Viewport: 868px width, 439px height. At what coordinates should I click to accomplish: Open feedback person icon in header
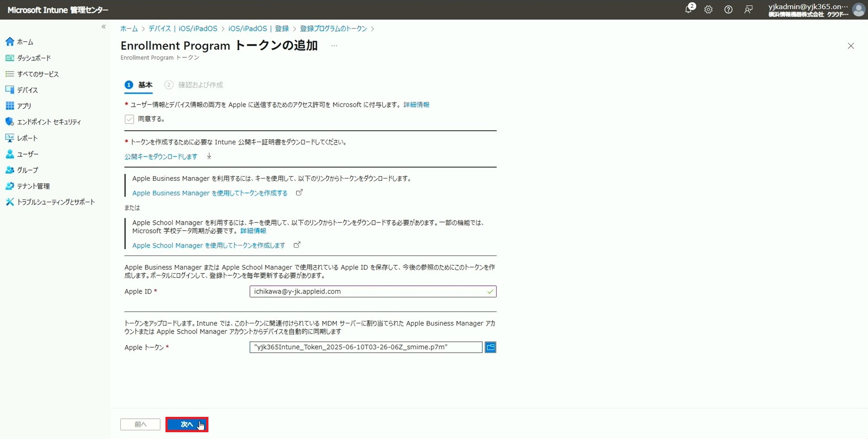pos(748,9)
